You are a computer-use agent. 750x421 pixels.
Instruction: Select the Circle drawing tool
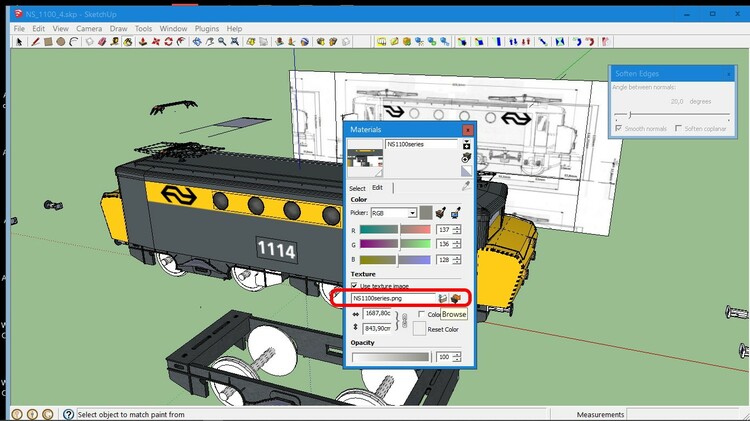click(61, 42)
